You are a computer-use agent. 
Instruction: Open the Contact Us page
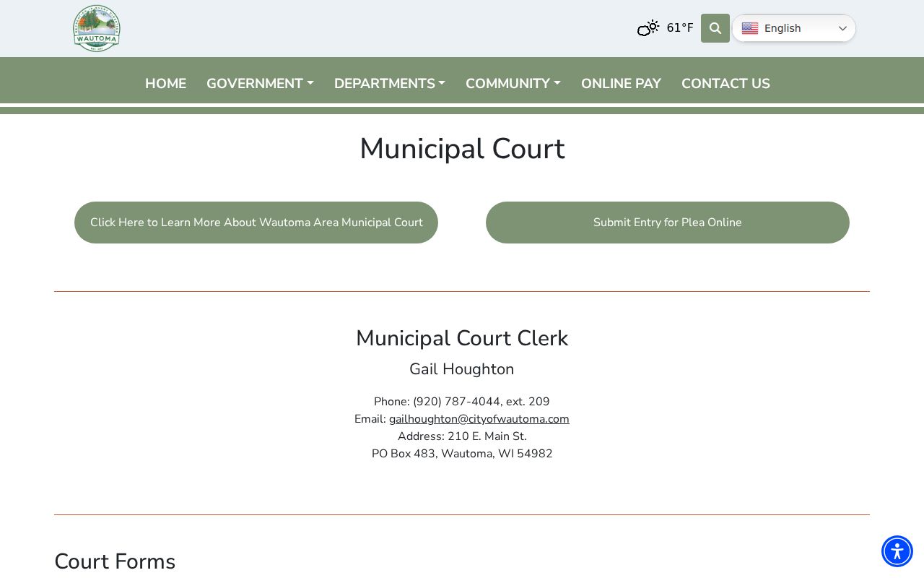pos(725,83)
